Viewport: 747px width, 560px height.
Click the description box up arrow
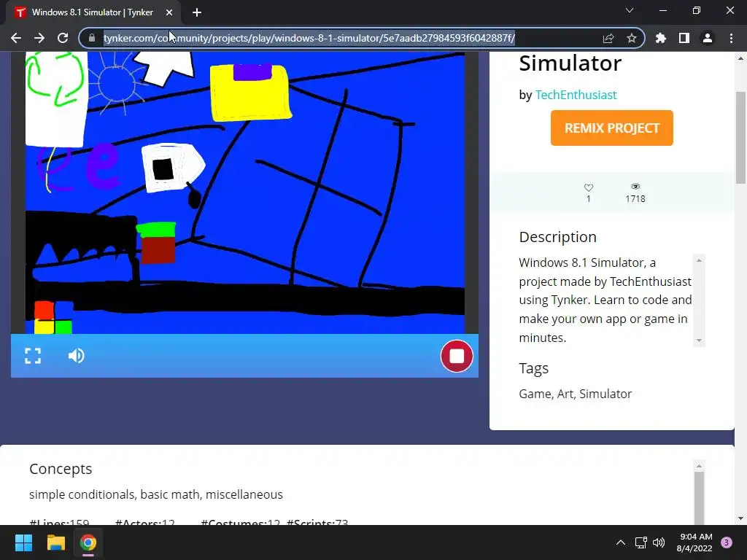coord(699,260)
